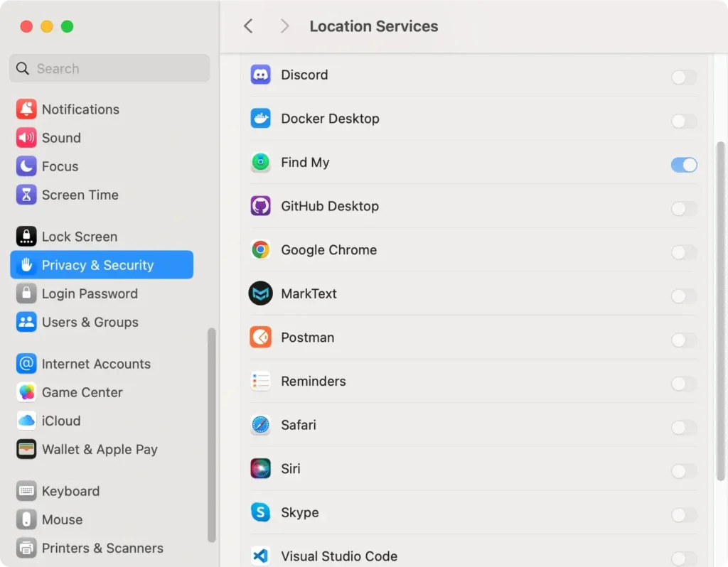728x567 pixels.
Task: Toggle the Siri location switch
Action: [x=684, y=471]
